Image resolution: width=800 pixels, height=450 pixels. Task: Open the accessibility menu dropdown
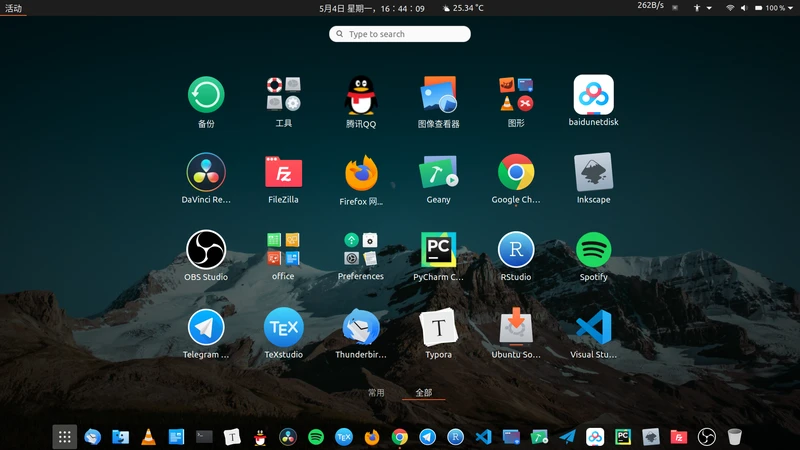pos(702,8)
